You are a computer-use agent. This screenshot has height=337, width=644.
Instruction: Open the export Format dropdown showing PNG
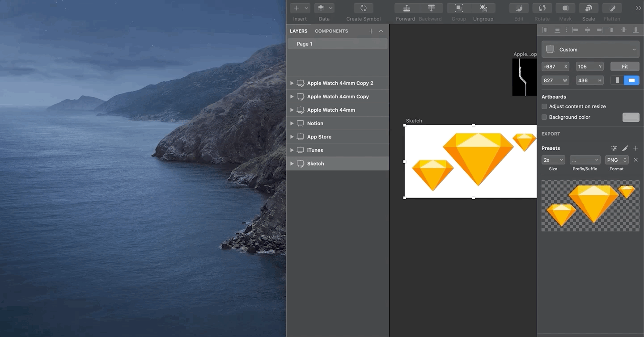[x=616, y=160]
